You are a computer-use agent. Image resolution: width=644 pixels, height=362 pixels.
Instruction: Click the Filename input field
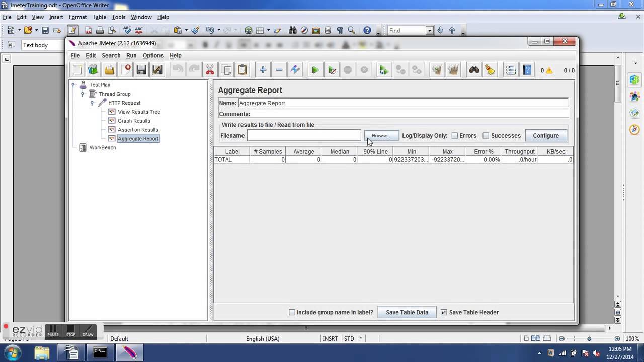(304, 136)
